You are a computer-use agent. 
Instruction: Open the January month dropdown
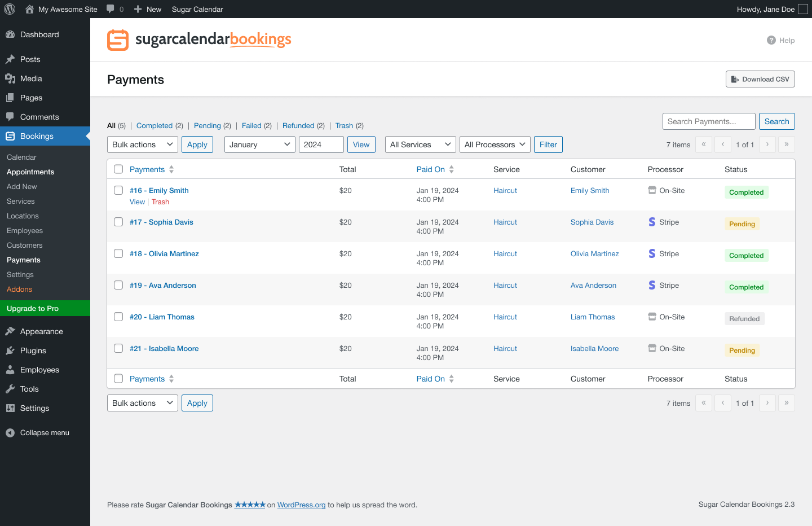click(x=259, y=144)
